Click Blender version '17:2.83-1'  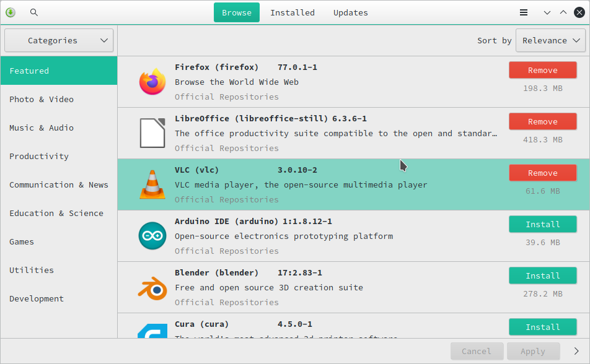tap(300, 273)
